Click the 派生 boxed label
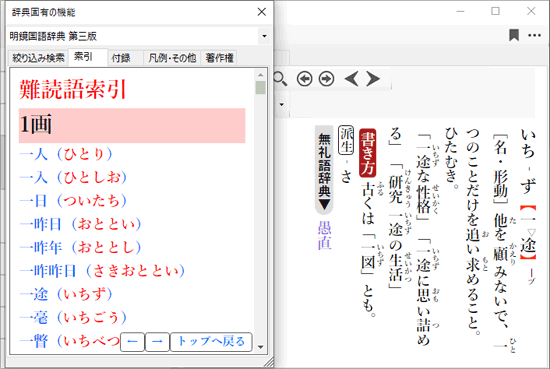Viewport: 550px width, 369px height. (x=346, y=140)
